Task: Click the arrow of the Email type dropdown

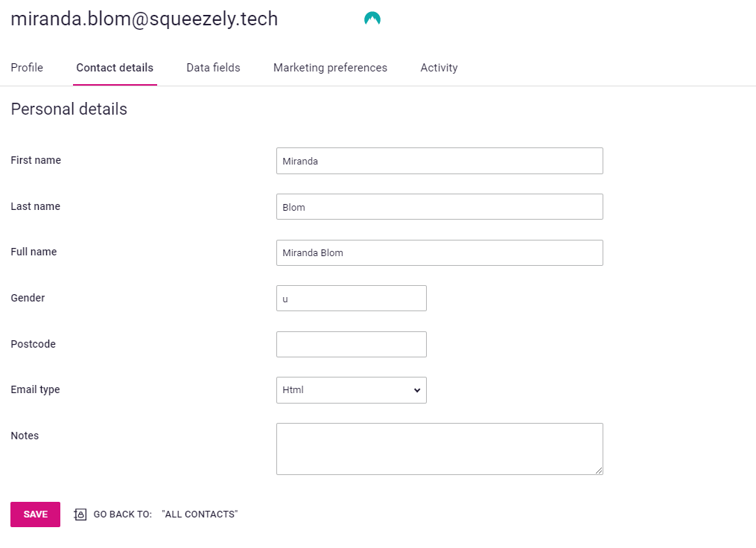Action: tap(417, 390)
